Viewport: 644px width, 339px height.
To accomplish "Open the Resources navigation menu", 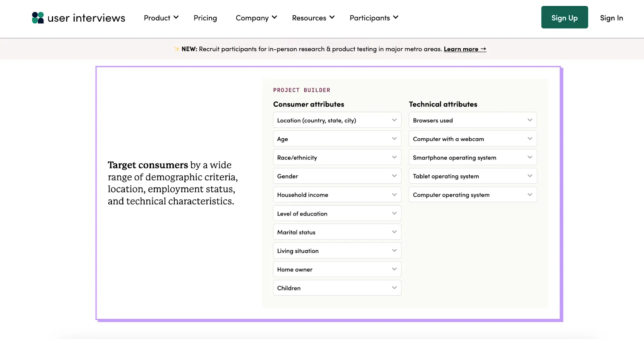I will (313, 18).
